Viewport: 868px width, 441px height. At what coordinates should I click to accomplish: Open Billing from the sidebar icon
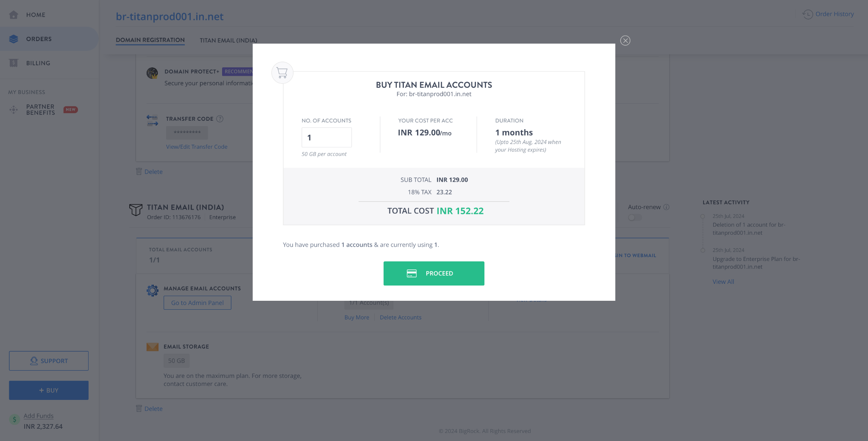pyautogui.click(x=13, y=63)
